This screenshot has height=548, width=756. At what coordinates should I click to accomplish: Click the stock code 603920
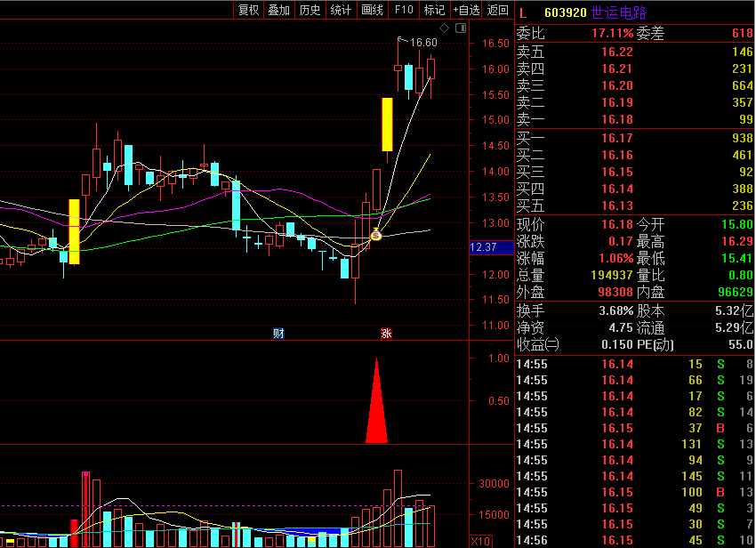tap(566, 13)
